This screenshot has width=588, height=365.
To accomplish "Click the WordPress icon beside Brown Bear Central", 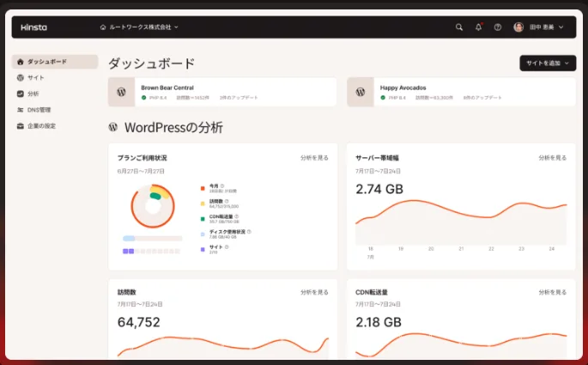I will (122, 92).
